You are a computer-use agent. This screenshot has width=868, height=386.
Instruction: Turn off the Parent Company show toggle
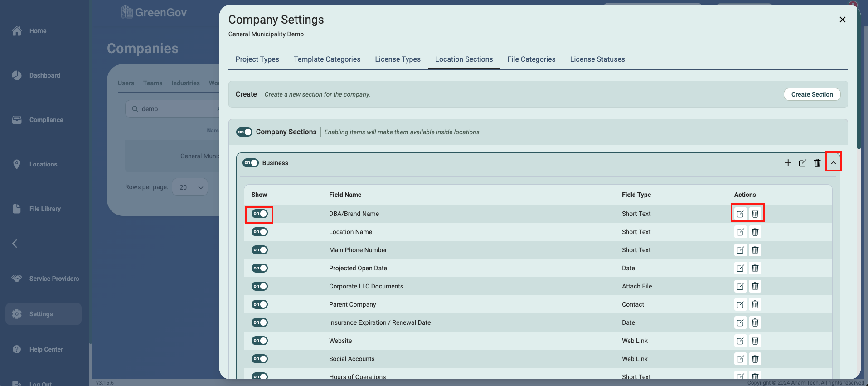(260, 304)
